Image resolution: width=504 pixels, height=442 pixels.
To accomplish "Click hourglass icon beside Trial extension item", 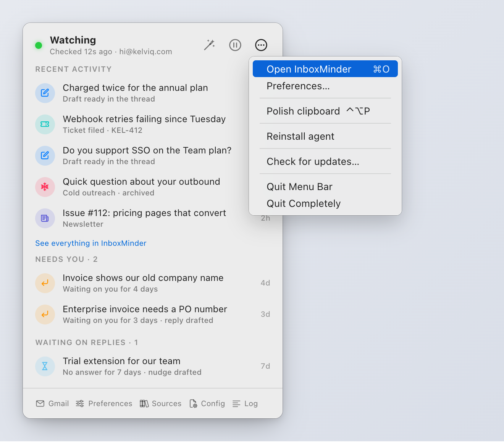I will click(x=45, y=366).
